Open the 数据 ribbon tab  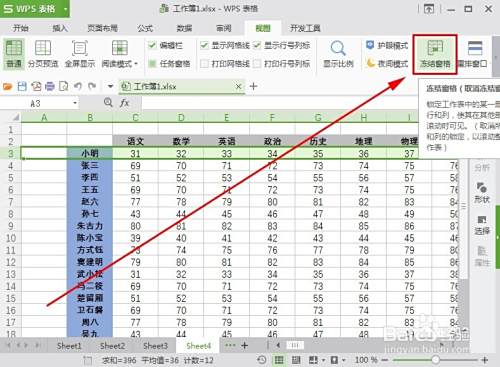184,28
